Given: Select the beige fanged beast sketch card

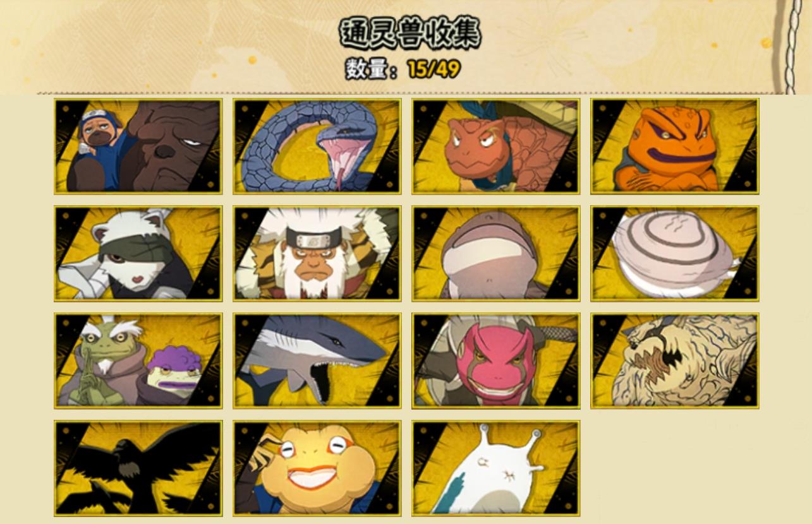Looking at the screenshot, I should tap(674, 360).
